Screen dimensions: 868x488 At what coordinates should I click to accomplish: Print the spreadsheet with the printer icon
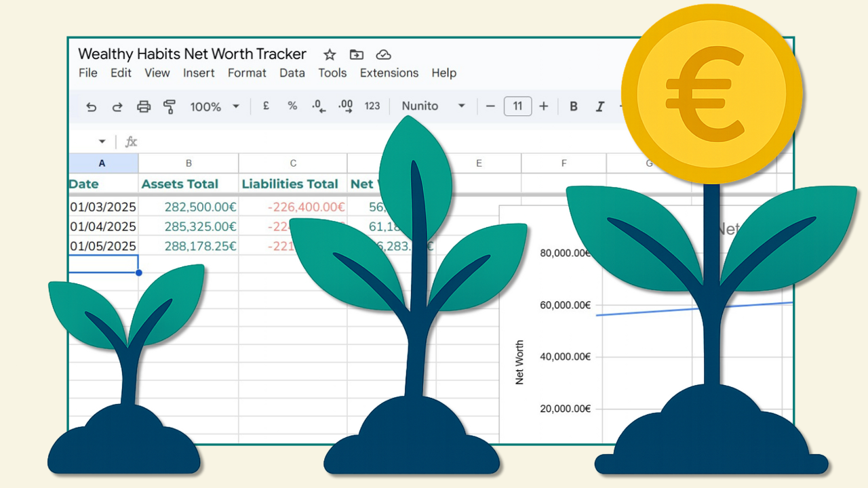(x=144, y=106)
